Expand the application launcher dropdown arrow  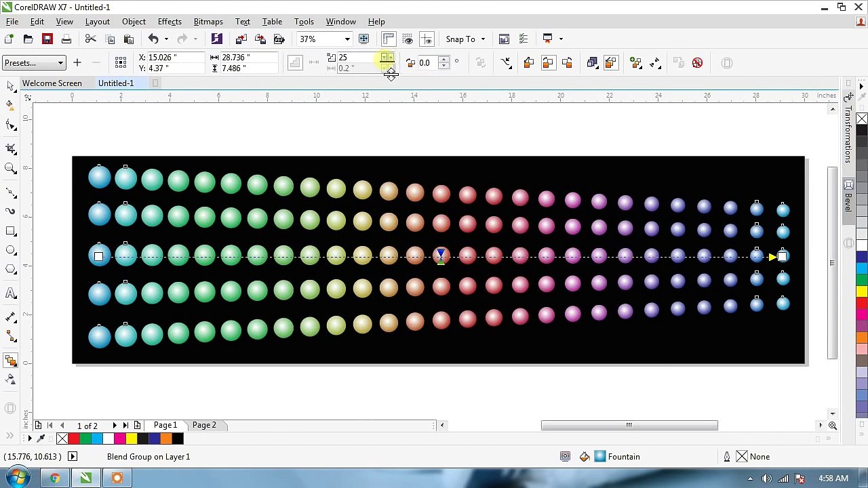tap(561, 39)
